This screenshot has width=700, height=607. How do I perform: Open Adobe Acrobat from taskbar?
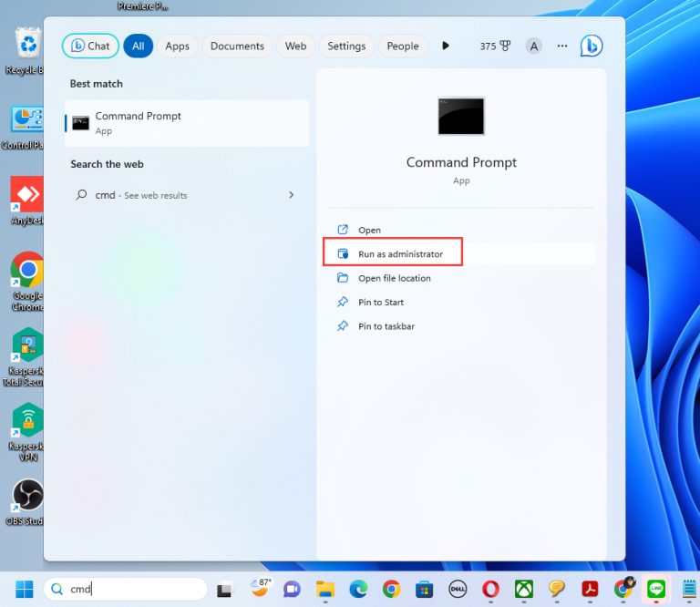pos(590,590)
